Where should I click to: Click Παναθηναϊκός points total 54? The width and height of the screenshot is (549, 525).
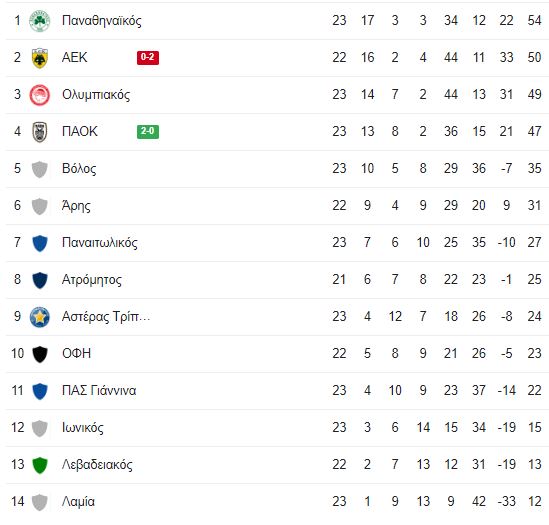(534, 20)
